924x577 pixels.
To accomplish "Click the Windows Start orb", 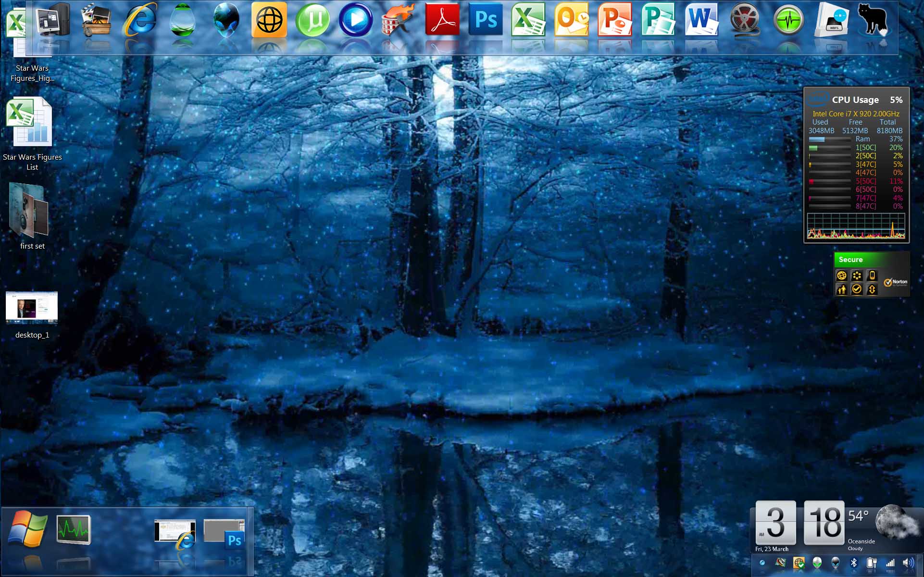I will [x=28, y=529].
